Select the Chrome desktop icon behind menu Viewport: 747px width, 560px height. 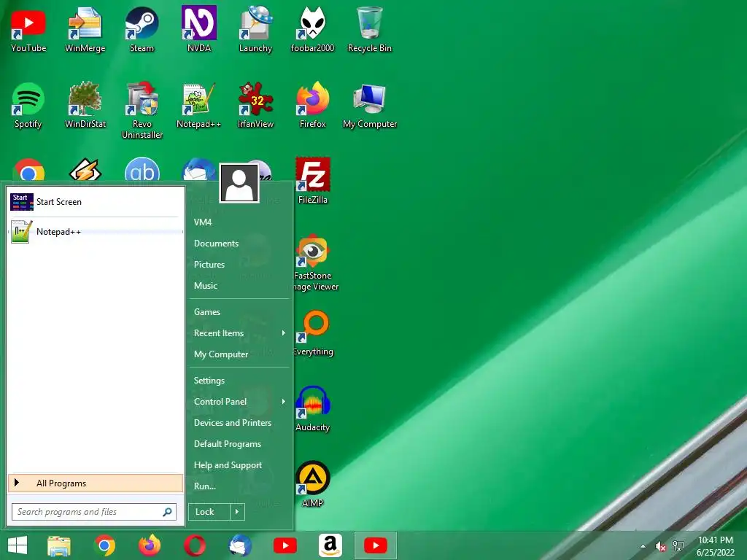click(28, 171)
